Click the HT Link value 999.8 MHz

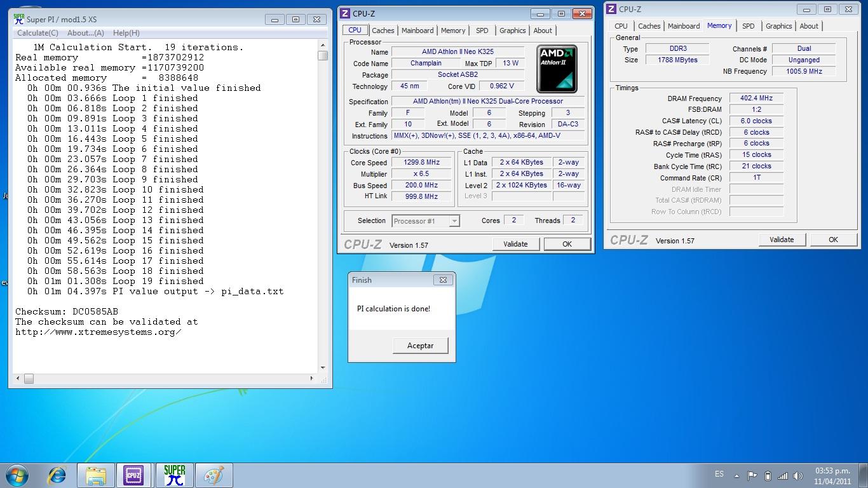[421, 196]
